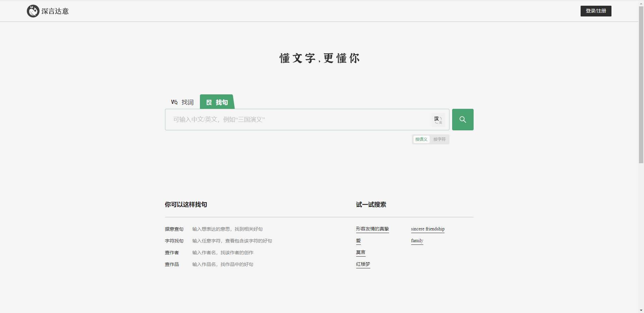Click the 找句 tab document icon
Screen dimensions: 644x313
[x=209, y=102]
